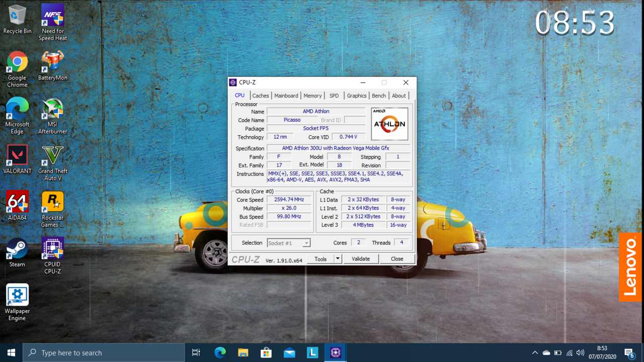Show hidden system tray icons
This screenshot has height=362, width=644.
point(535,352)
